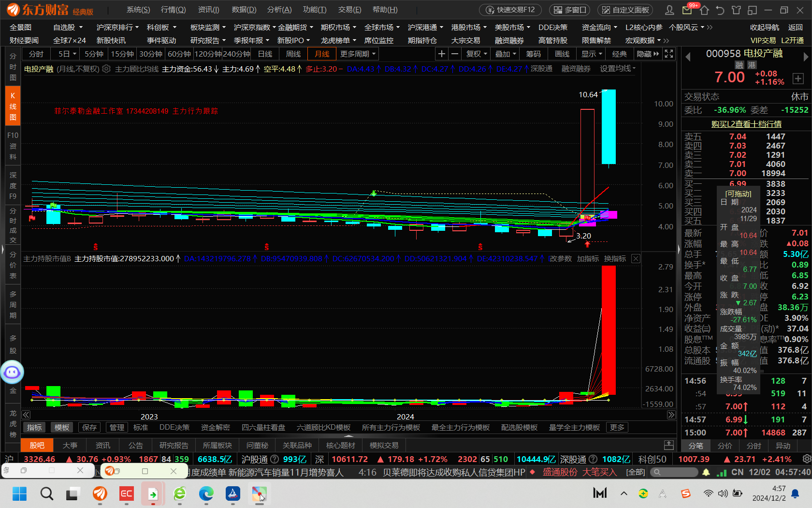Zoom in chart with plus button

click(x=441, y=54)
